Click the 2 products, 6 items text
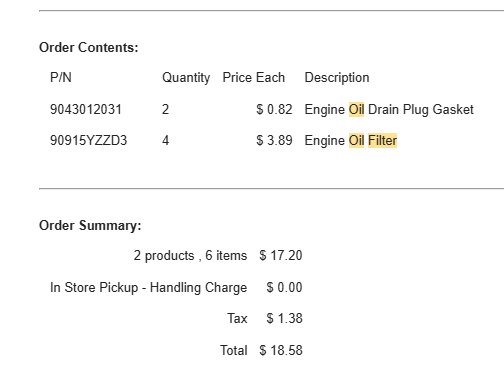Viewport: 504px width, 383px height. pos(190,256)
